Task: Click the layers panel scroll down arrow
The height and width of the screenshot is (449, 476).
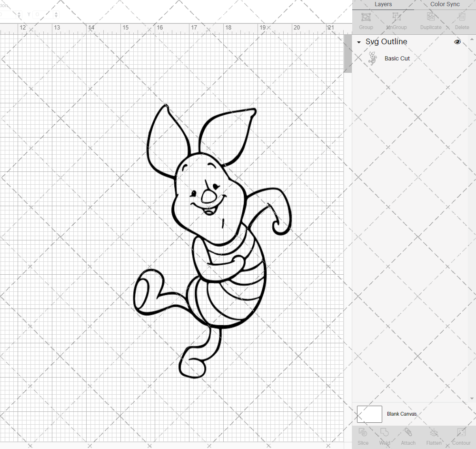Action: 471,399
